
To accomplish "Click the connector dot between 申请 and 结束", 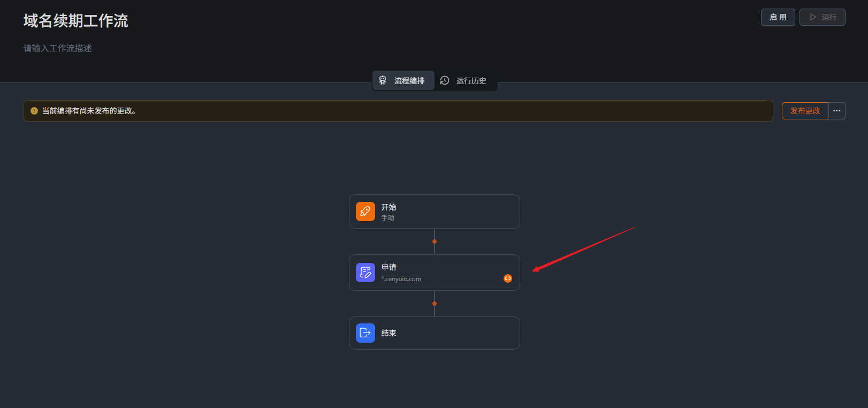I will [435, 304].
